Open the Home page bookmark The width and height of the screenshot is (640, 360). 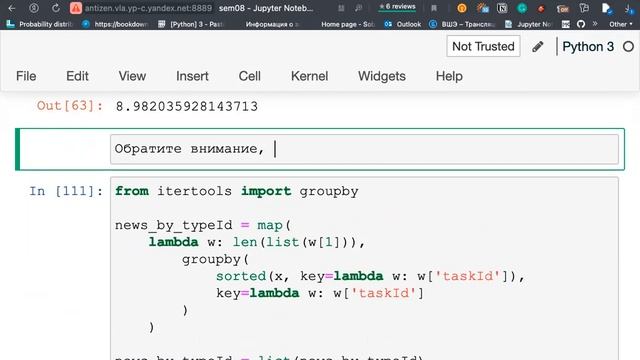pyautogui.click(x=347, y=24)
